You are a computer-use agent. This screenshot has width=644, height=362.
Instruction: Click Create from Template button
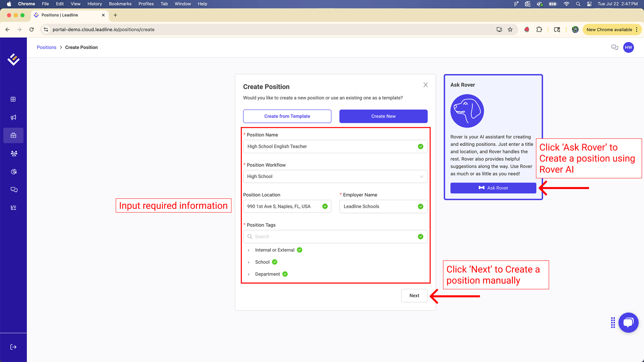pyautogui.click(x=287, y=116)
